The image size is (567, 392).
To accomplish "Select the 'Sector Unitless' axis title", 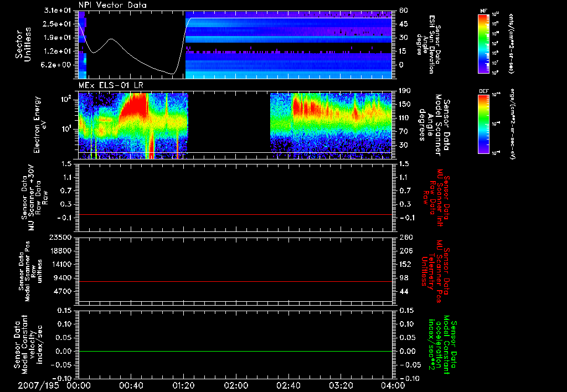I will click(23, 44).
